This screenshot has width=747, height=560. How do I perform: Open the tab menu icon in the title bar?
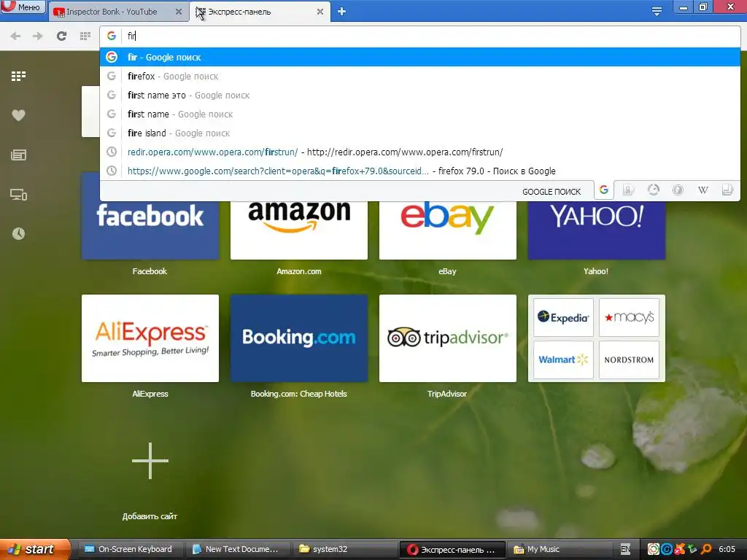[657, 12]
